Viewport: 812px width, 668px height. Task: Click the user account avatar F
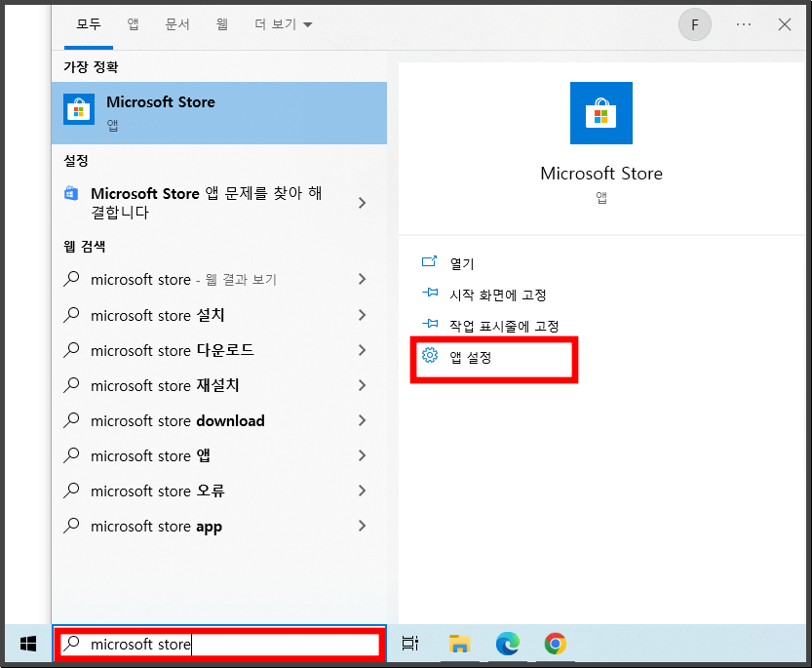(695, 24)
